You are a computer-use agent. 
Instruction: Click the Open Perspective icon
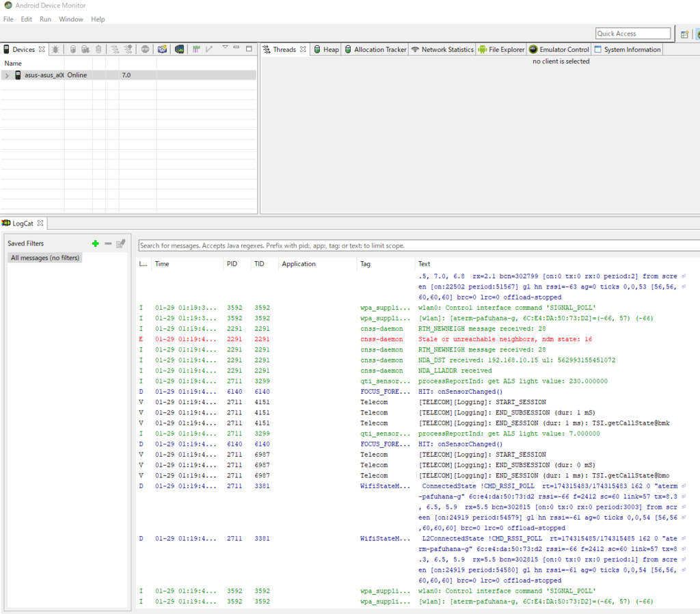(685, 34)
